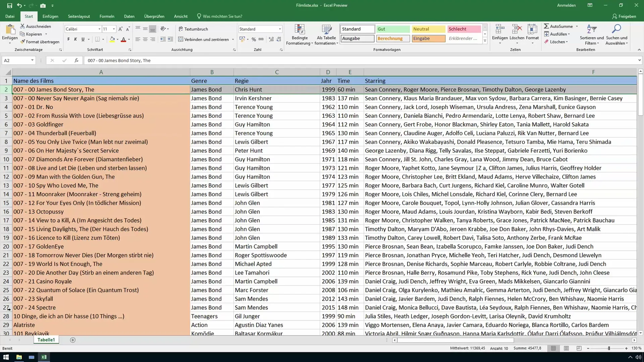Screen dimensions: 644x362
Task: Click the camera icon in quick access toolbar
Action: [43, 5]
